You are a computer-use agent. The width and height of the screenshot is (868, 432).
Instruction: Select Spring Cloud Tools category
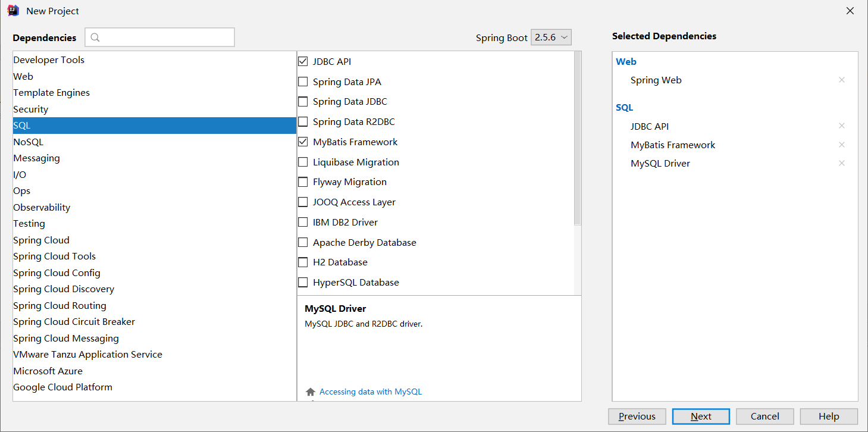[x=155, y=256]
